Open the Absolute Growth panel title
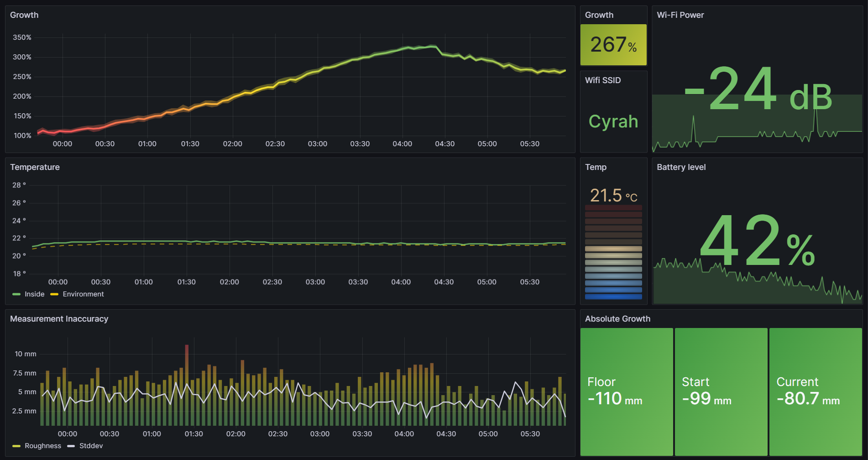The width and height of the screenshot is (868, 460). tap(617, 319)
